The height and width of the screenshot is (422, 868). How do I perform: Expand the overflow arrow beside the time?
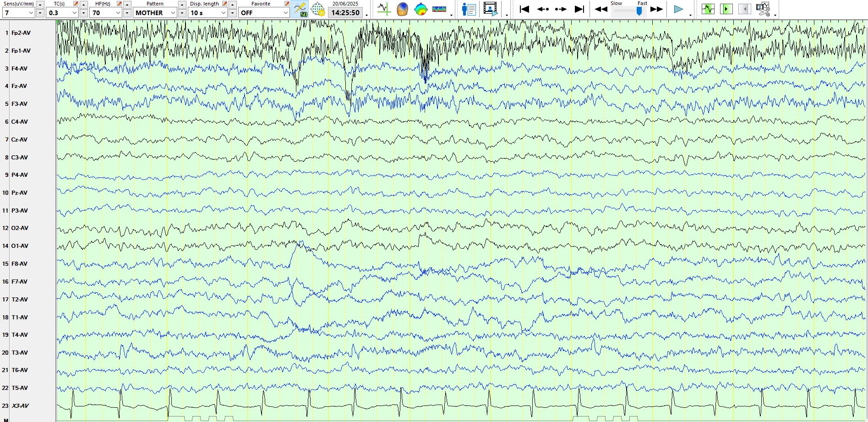(x=367, y=15)
